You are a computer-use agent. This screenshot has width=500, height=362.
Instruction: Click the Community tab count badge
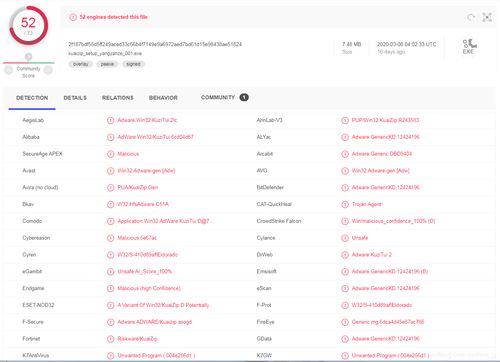tap(244, 97)
